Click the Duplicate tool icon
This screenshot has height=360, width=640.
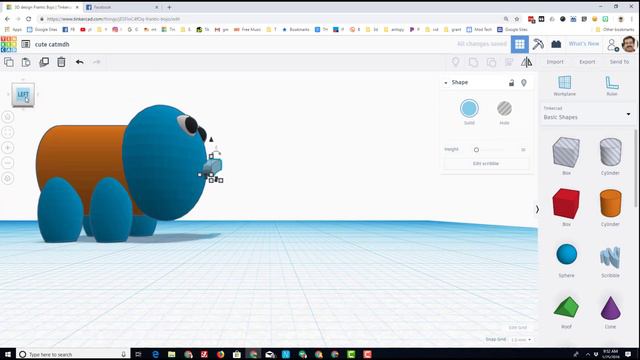44,62
